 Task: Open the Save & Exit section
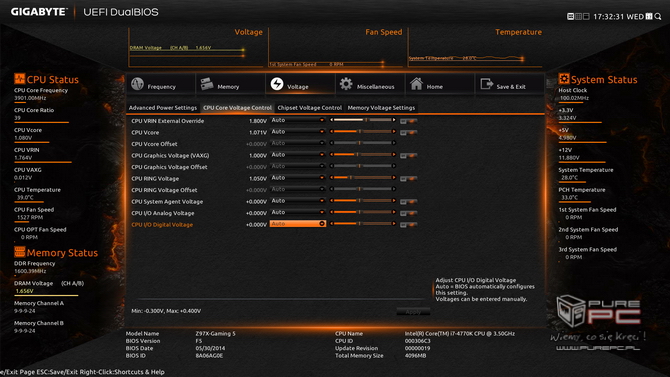pos(510,84)
